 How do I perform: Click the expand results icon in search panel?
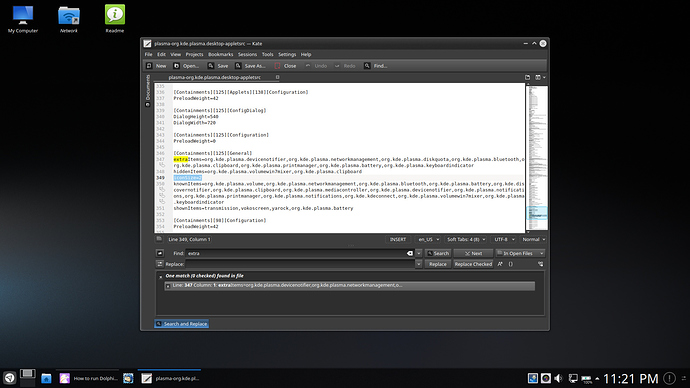(x=540, y=264)
